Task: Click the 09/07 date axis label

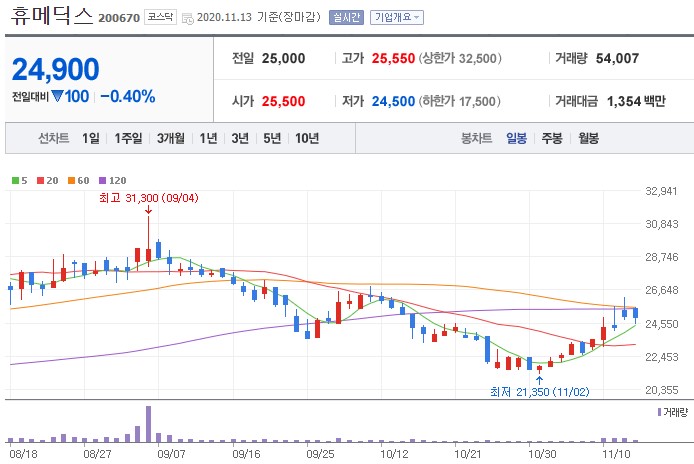Action: [x=171, y=454]
